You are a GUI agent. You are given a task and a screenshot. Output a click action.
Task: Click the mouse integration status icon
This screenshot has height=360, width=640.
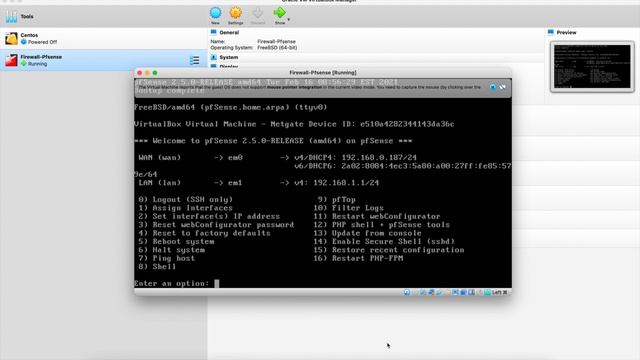tap(480, 292)
